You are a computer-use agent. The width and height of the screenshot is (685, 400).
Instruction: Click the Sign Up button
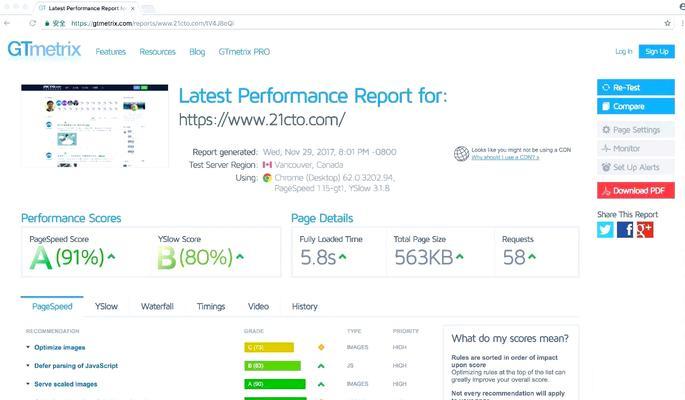click(x=657, y=52)
